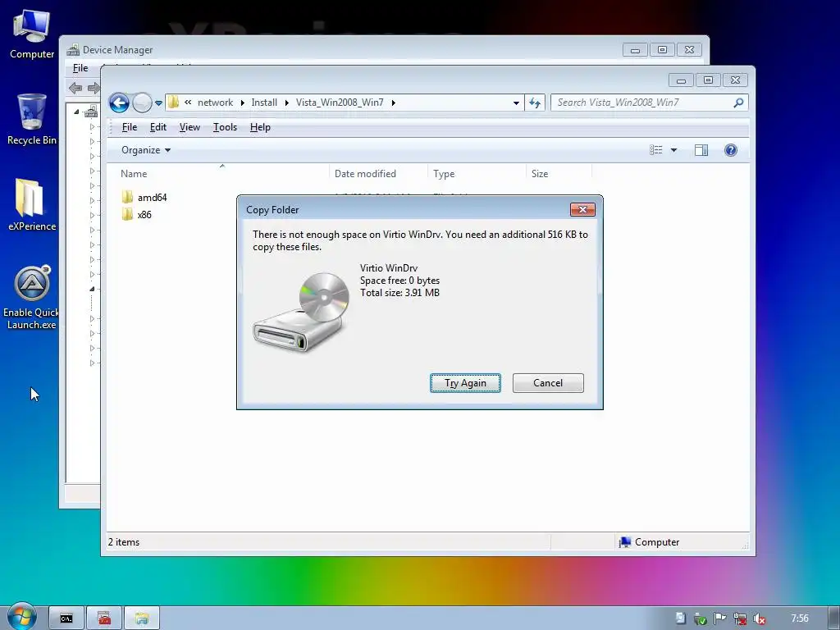Cancel the Copy Folder dialog

tap(547, 383)
